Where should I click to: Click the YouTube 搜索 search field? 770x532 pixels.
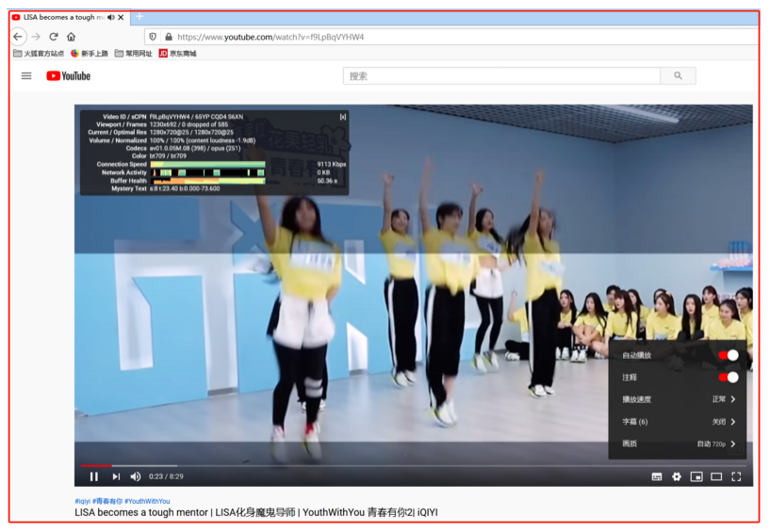(501, 75)
